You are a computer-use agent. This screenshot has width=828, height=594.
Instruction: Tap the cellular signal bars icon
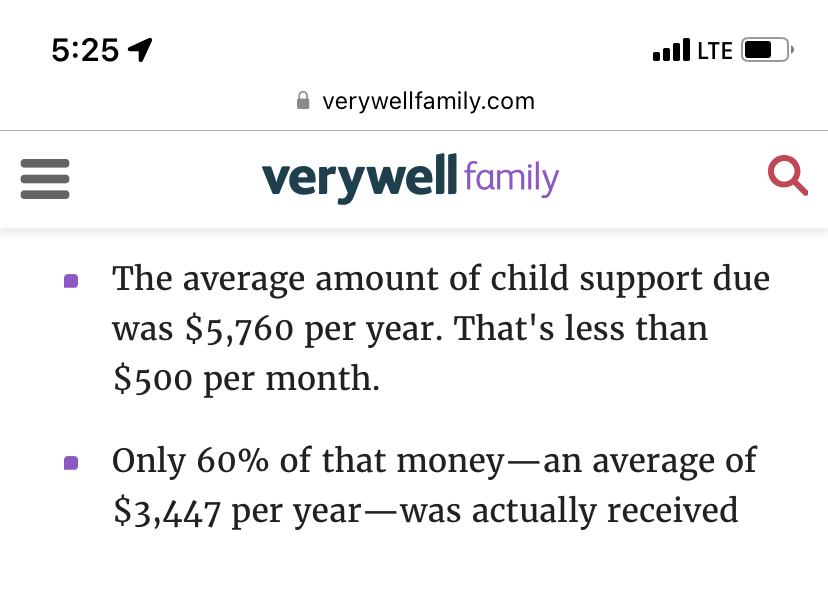671,50
